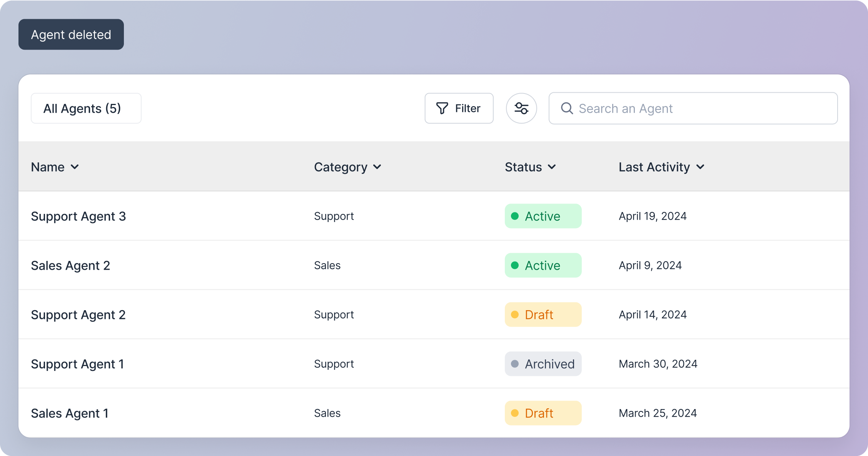This screenshot has width=868, height=456.
Task: Click the magnifying glass search icon
Action: (566, 109)
